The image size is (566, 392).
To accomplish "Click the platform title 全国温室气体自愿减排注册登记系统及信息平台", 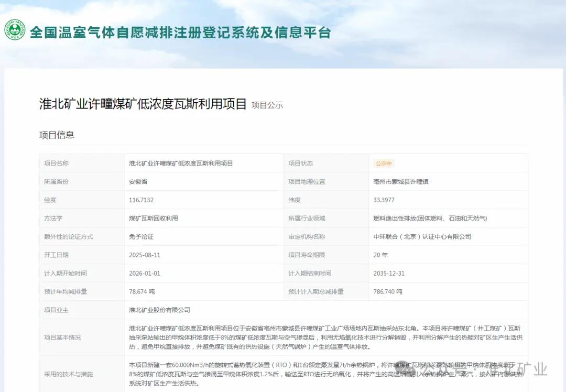I will (180, 32).
